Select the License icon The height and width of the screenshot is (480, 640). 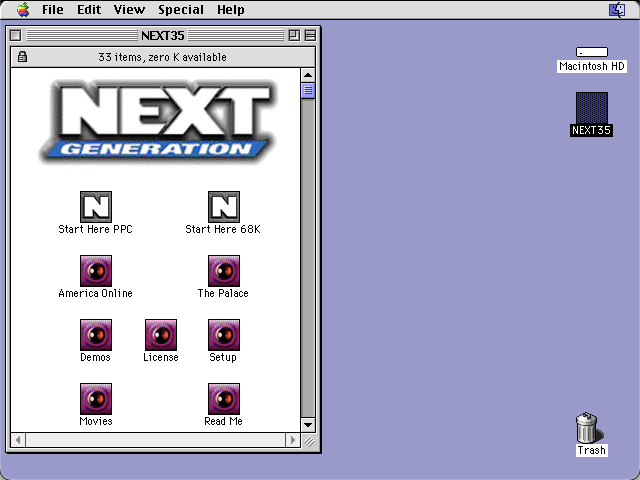point(161,335)
